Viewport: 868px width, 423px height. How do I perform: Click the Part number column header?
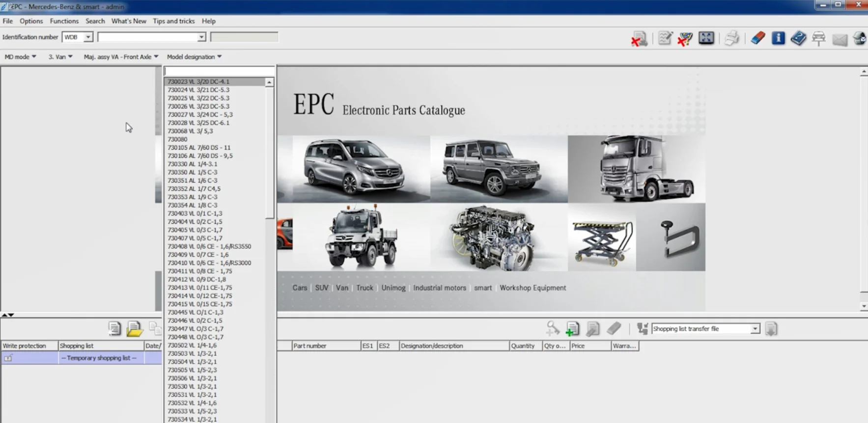pos(326,346)
